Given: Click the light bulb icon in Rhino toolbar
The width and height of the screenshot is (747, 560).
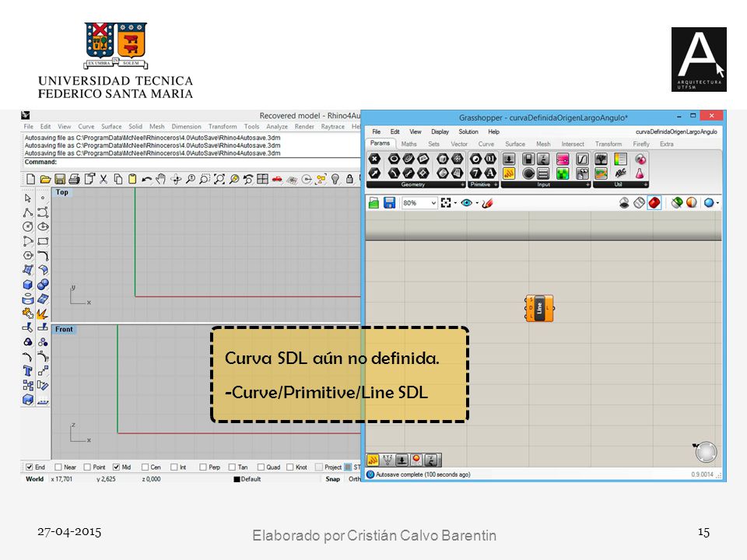Looking at the screenshot, I should pos(335,179).
